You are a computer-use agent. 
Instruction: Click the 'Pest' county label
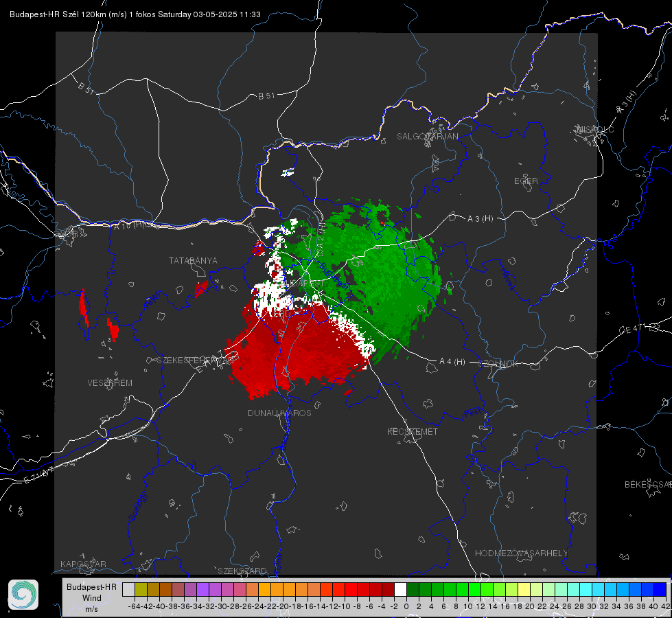[473, 413]
